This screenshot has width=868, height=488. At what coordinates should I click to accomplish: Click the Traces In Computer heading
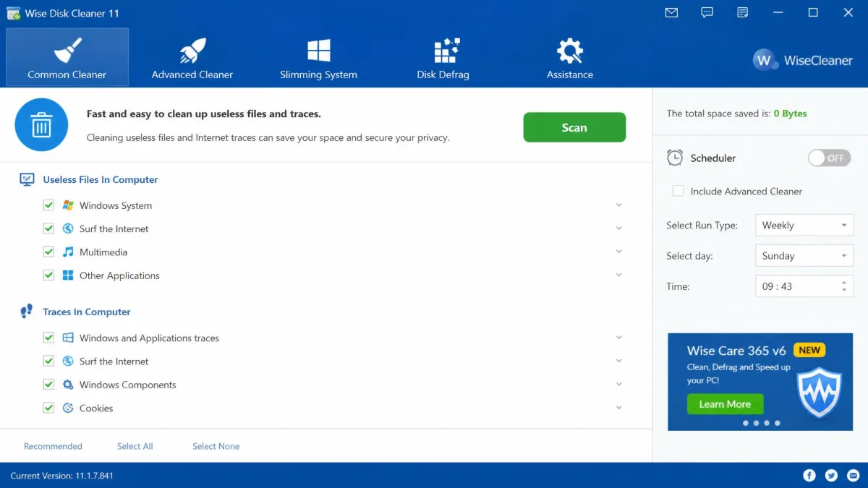[x=87, y=312]
